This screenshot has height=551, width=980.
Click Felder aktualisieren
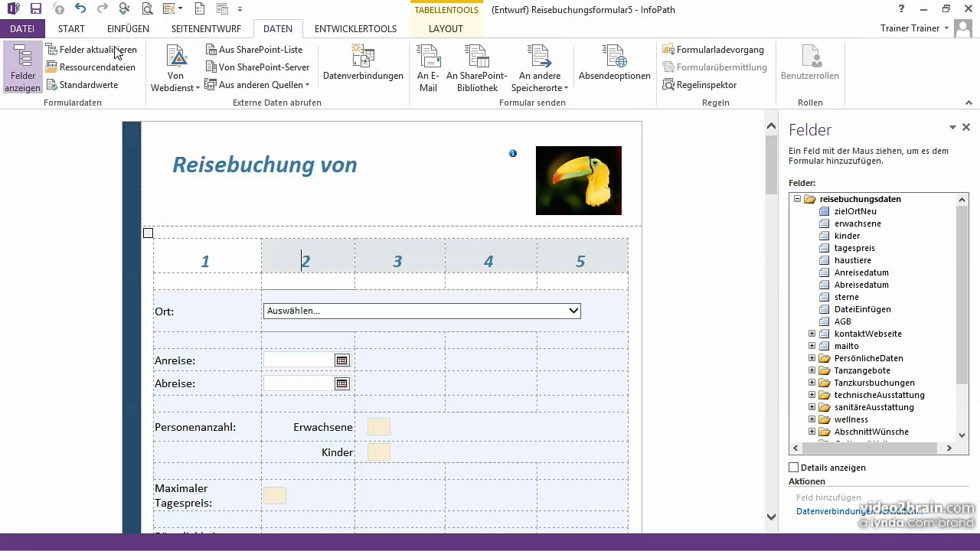click(91, 50)
